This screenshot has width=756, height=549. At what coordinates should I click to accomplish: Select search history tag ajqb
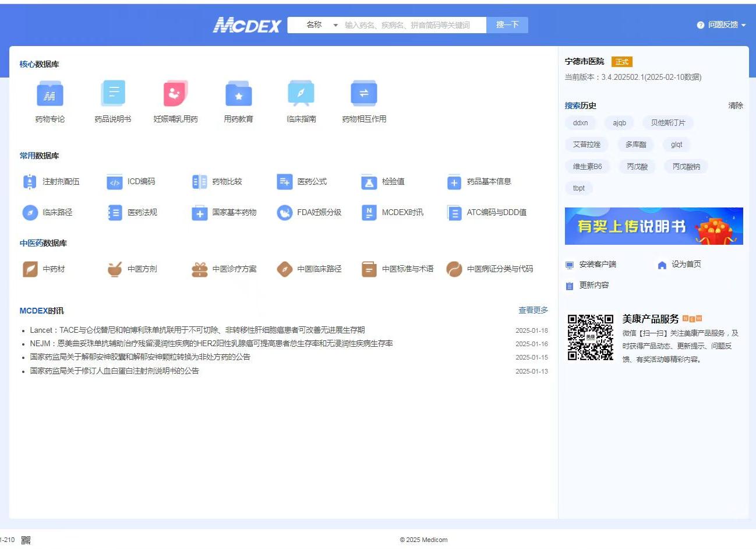(620, 123)
